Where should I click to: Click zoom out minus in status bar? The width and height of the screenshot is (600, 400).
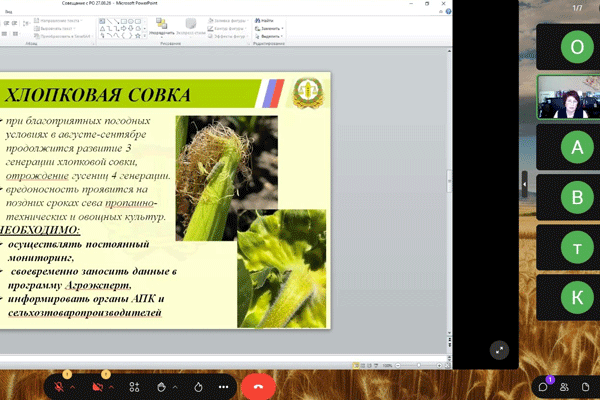click(398, 366)
